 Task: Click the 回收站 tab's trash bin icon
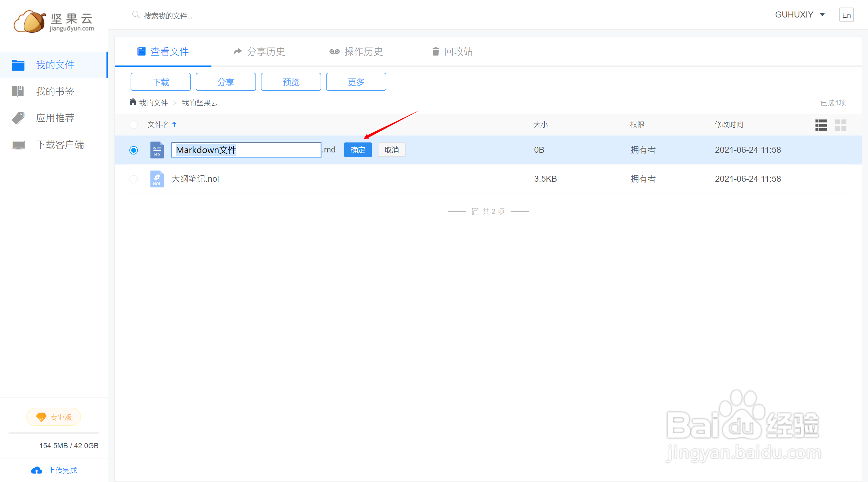[x=436, y=51]
